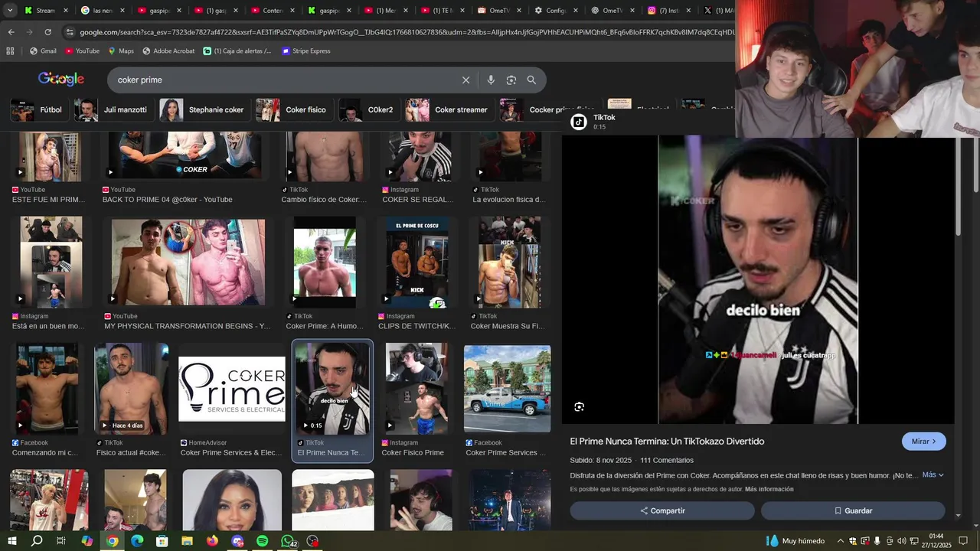Click inside the coker prime search field
The image size is (980, 551).
click(x=283, y=80)
